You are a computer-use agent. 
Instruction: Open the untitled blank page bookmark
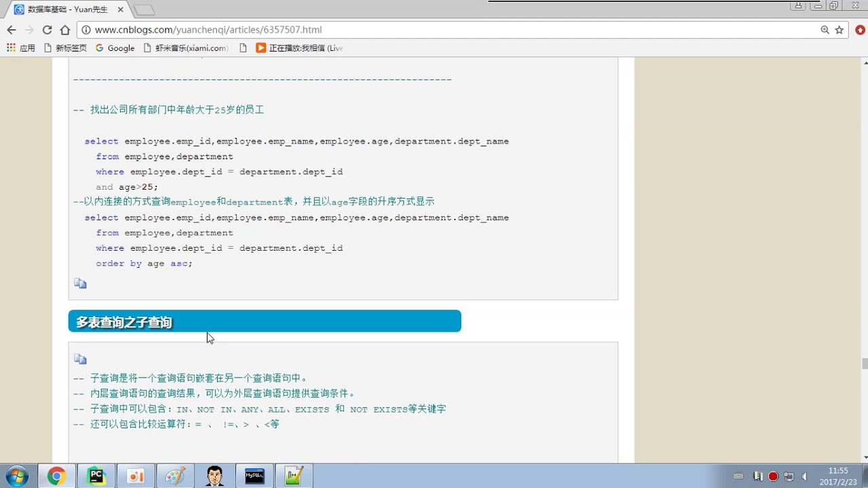[243, 48]
